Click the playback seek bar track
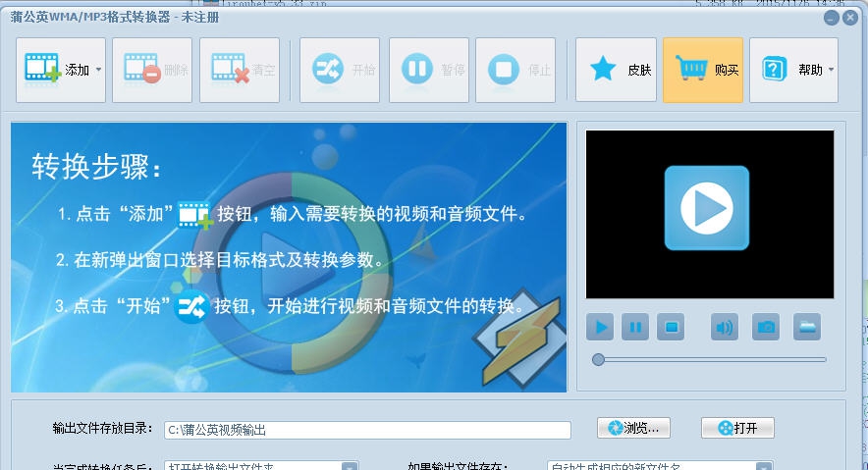This screenshot has height=470, width=868. [x=711, y=360]
